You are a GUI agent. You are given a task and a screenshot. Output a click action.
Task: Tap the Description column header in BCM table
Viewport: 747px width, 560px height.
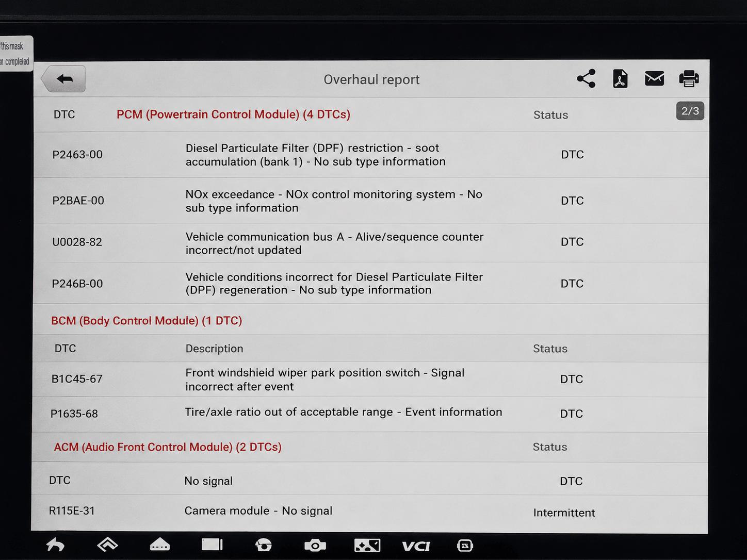pyautogui.click(x=214, y=349)
